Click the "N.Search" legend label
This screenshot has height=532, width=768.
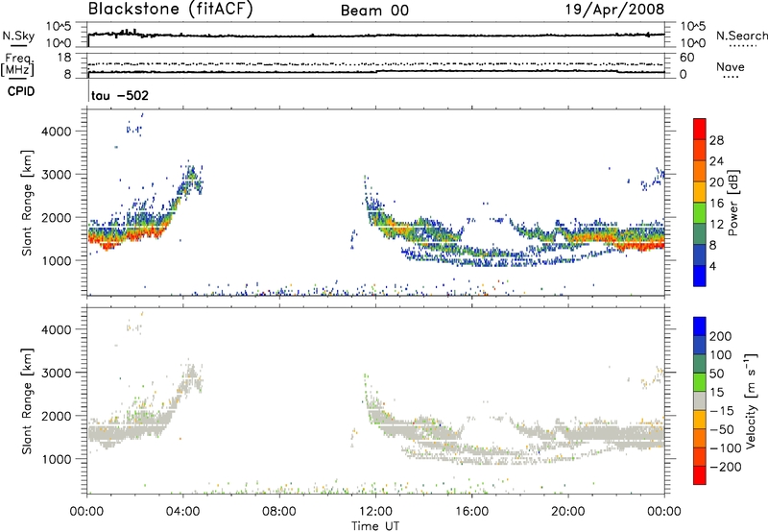pos(741,36)
